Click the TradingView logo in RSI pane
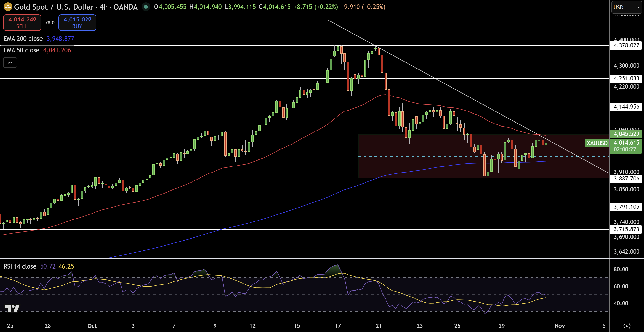This screenshot has height=332, width=644. click(12, 309)
